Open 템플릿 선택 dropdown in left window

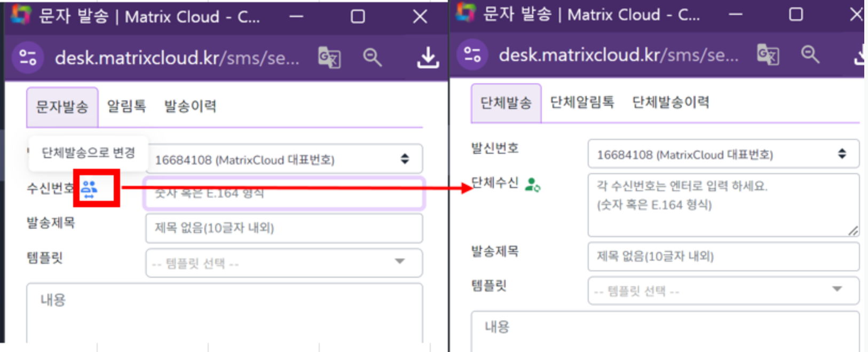283,263
